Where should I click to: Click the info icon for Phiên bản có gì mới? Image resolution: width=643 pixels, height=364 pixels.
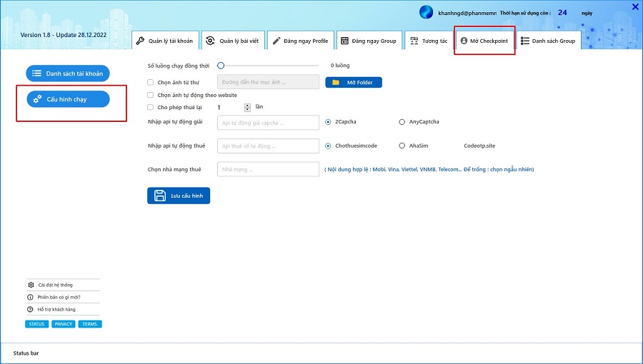coord(30,297)
